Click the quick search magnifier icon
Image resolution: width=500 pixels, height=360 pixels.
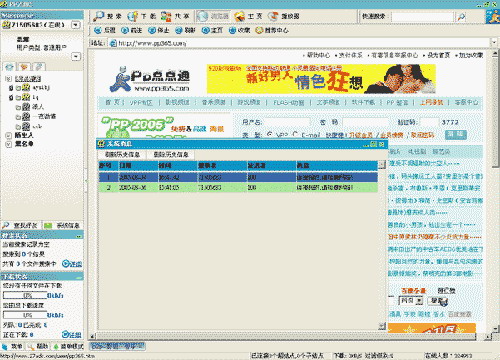tap(461, 16)
